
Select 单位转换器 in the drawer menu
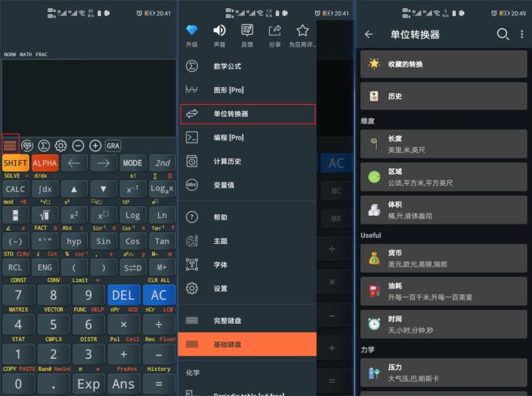pyautogui.click(x=248, y=114)
